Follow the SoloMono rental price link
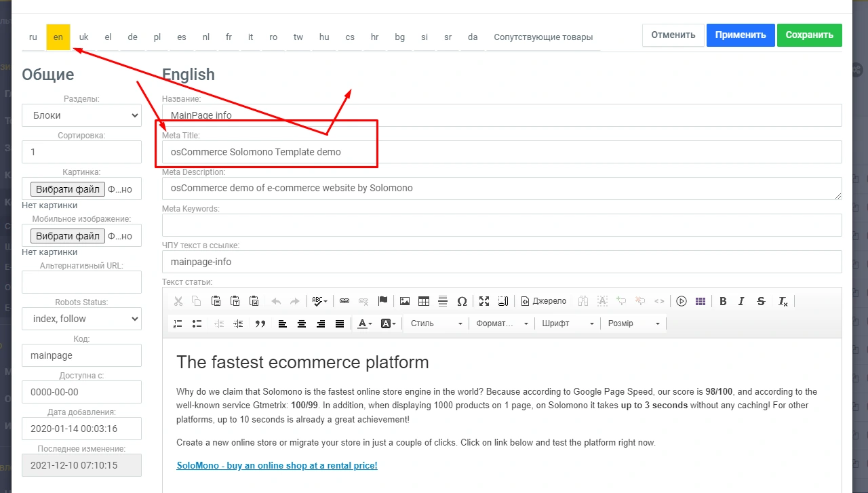 tap(277, 466)
